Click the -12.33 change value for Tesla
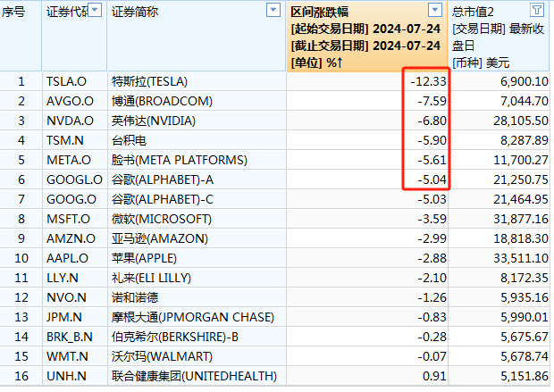The width and height of the screenshot is (554, 392). [x=428, y=81]
